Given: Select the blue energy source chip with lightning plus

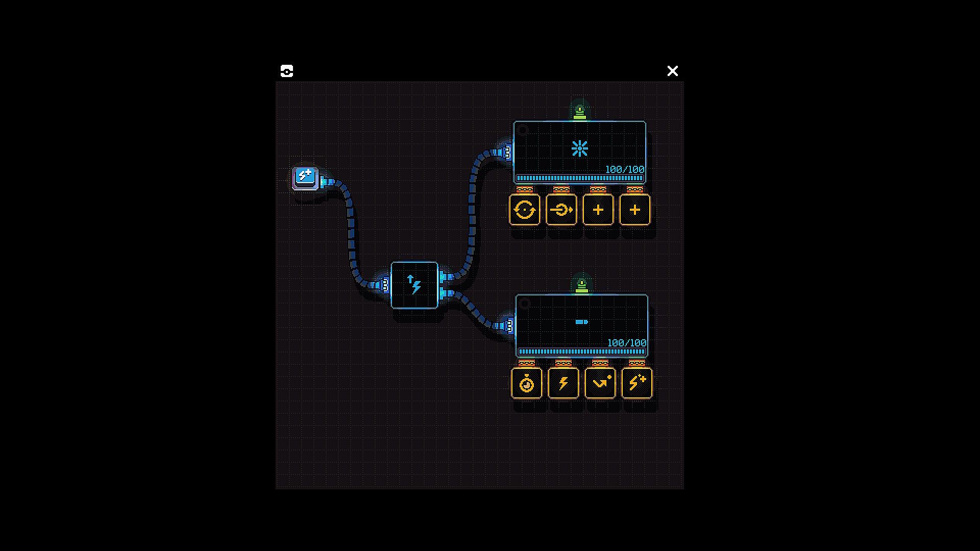Looking at the screenshot, I should (x=305, y=178).
